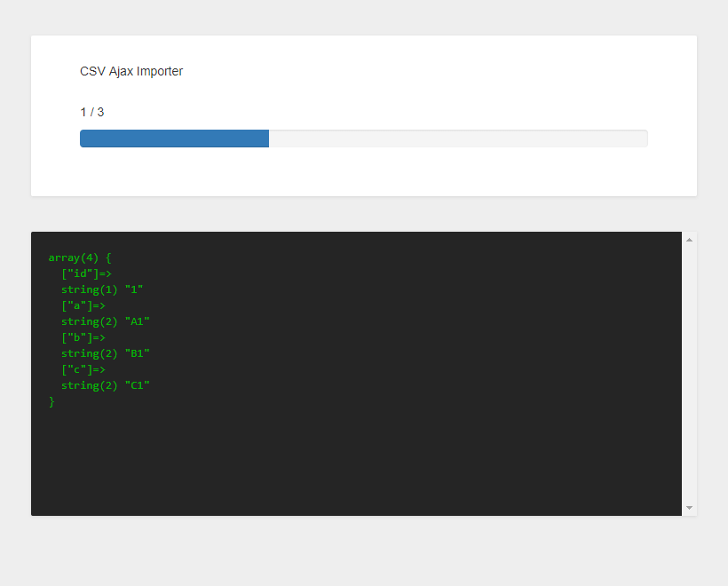Screen dimensions: 728x586
Task: Click the string(1) "1" value line
Action: pos(102,289)
